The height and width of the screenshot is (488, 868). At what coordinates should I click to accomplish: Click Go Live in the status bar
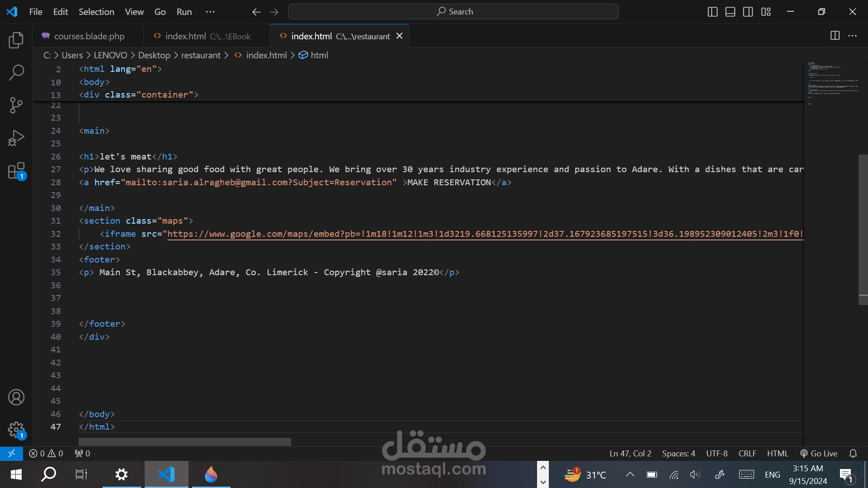click(x=819, y=453)
